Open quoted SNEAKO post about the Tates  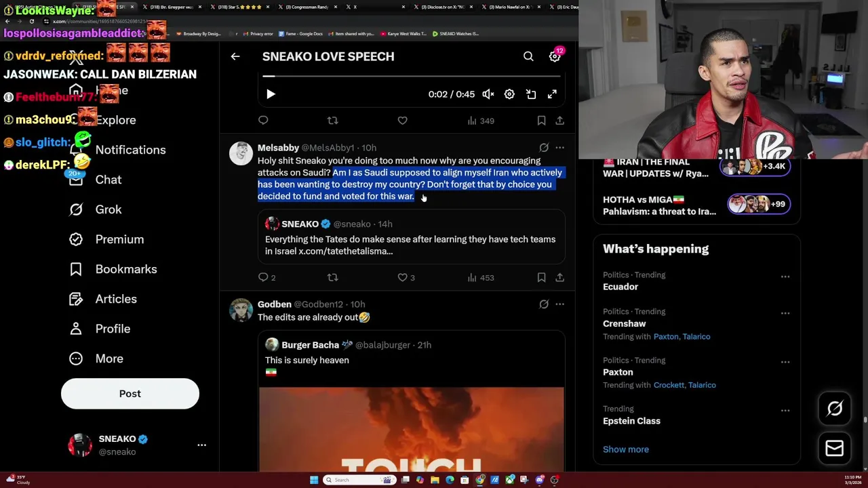411,237
